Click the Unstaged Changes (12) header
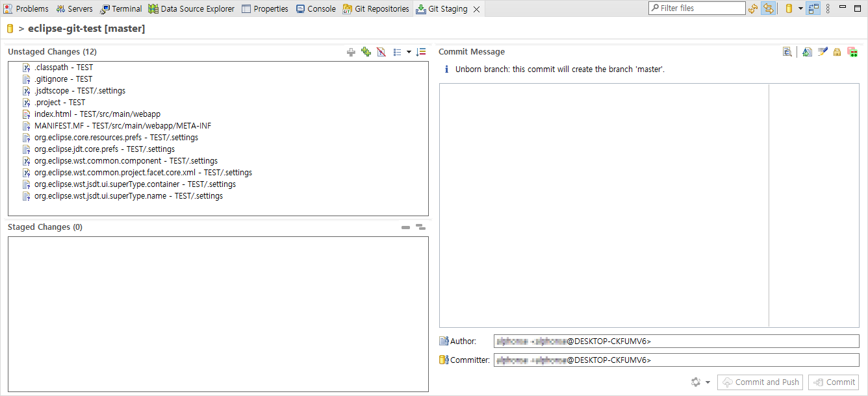868x396 pixels. tap(52, 52)
